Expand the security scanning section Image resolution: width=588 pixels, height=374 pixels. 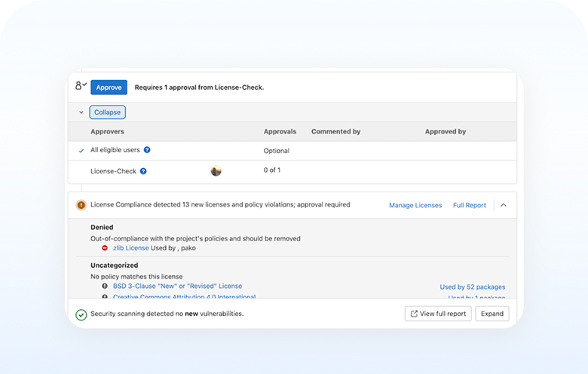(x=492, y=314)
